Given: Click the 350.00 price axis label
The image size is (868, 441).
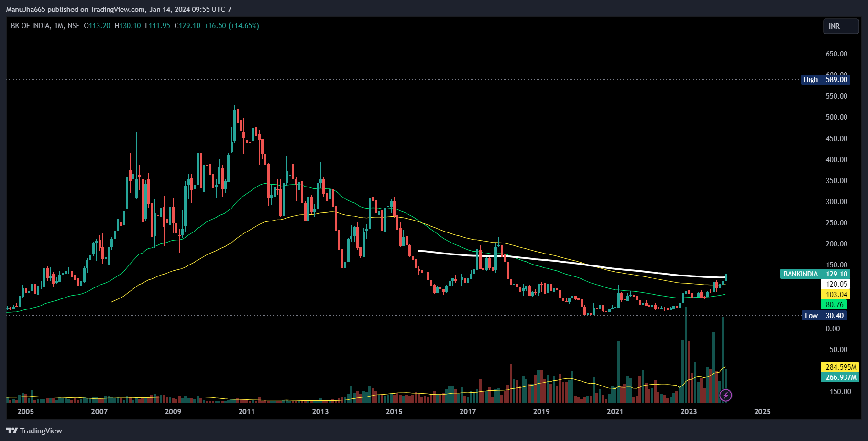Looking at the screenshot, I should pos(836,181).
